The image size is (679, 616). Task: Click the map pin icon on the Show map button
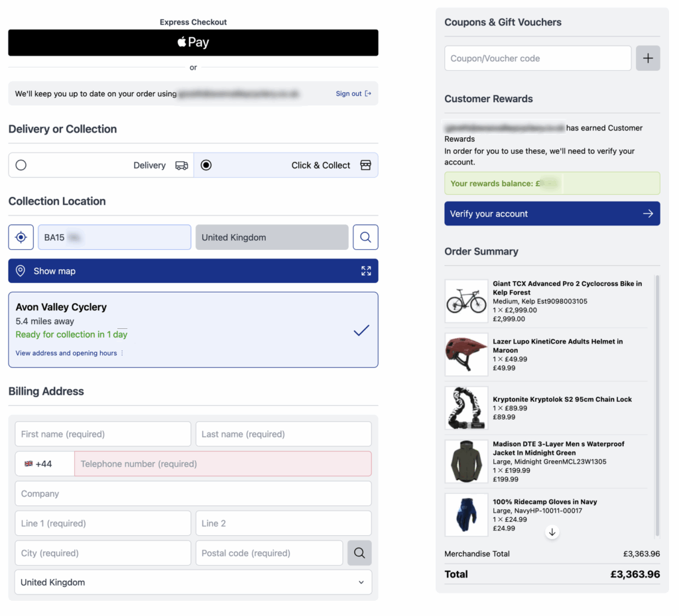[x=21, y=271]
